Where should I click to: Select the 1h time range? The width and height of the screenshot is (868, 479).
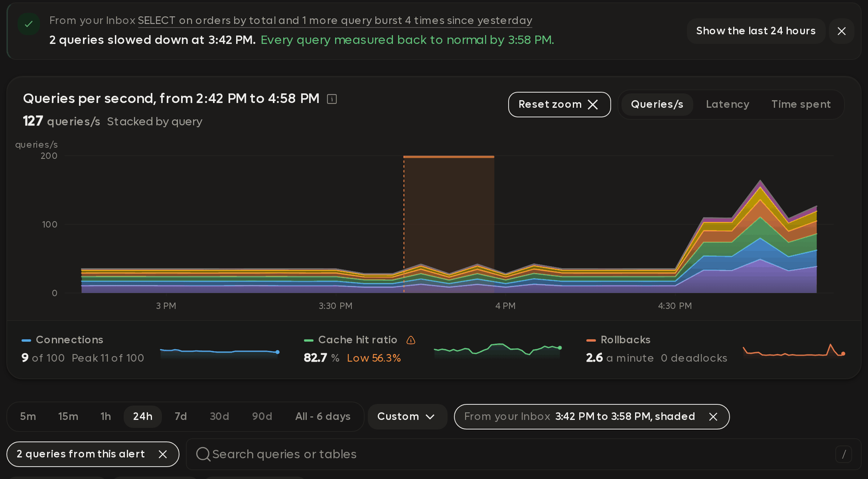[106, 417]
